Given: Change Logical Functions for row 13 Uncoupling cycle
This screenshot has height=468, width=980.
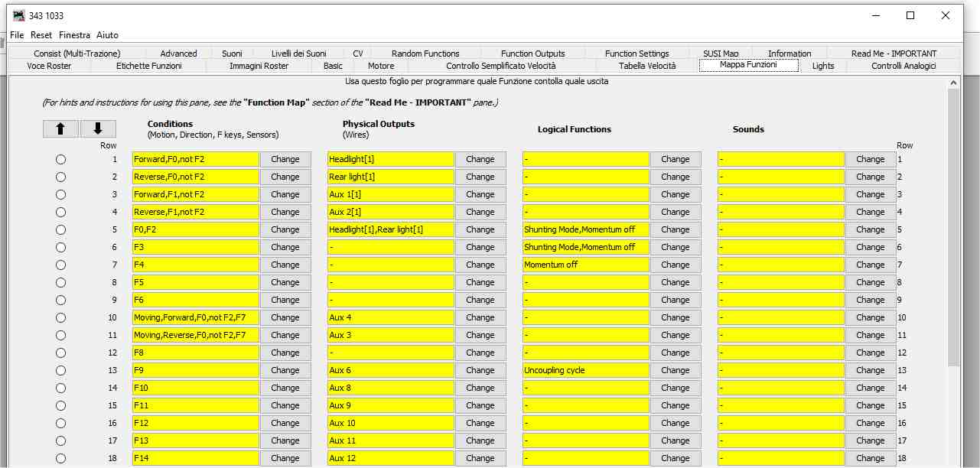Looking at the screenshot, I should 675,370.
